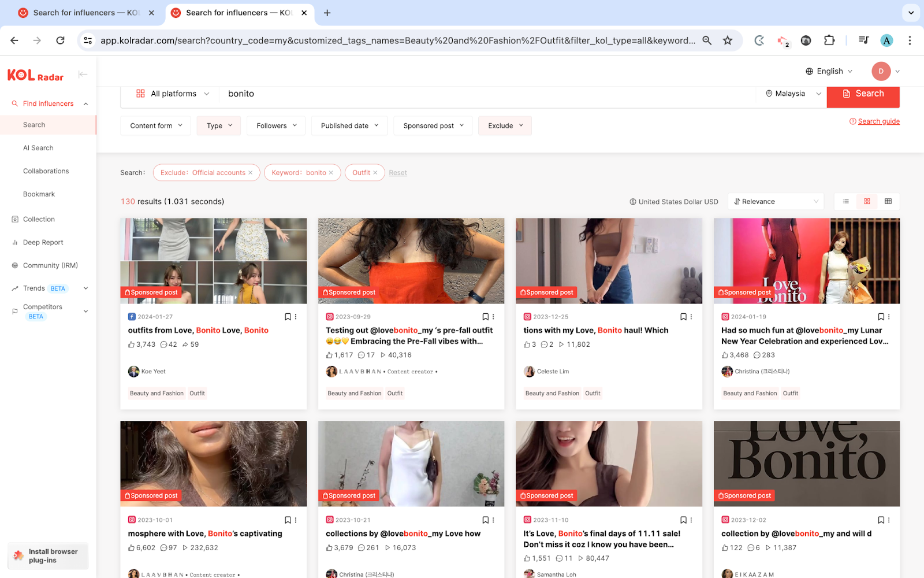
Task: Remove the Exclude Official accounts filter
Action: click(250, 173)
